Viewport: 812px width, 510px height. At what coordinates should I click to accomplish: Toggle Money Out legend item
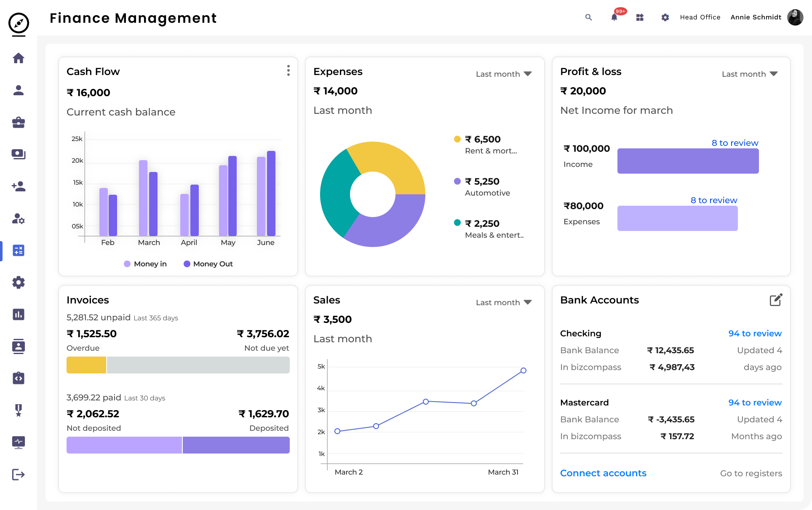point(208,264)
